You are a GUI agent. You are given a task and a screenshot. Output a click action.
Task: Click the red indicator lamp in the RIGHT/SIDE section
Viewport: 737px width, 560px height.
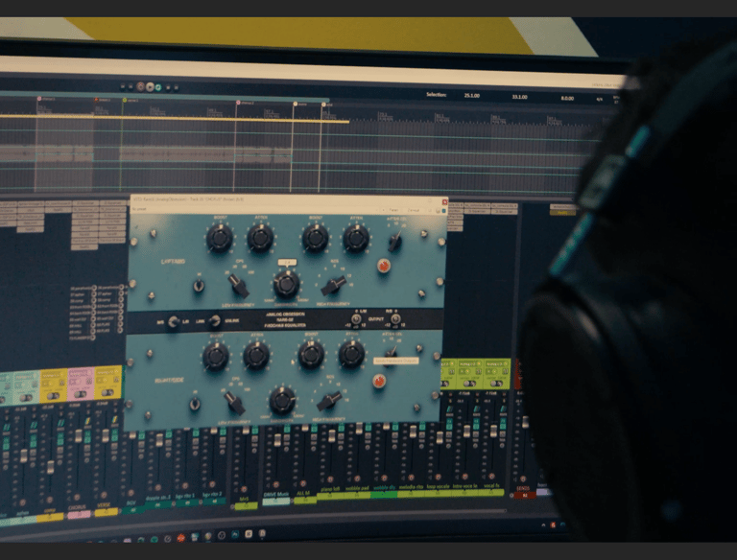[x=379, y=381]
